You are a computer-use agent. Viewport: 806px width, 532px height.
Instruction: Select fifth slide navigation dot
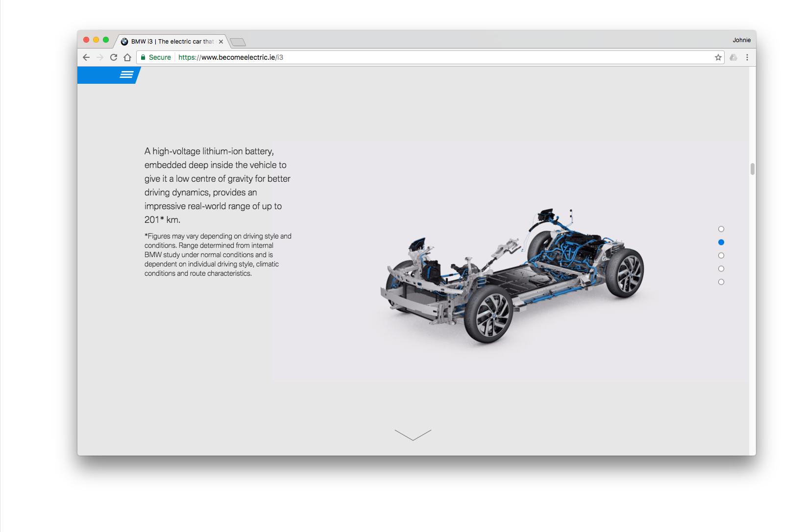[721, 282]
